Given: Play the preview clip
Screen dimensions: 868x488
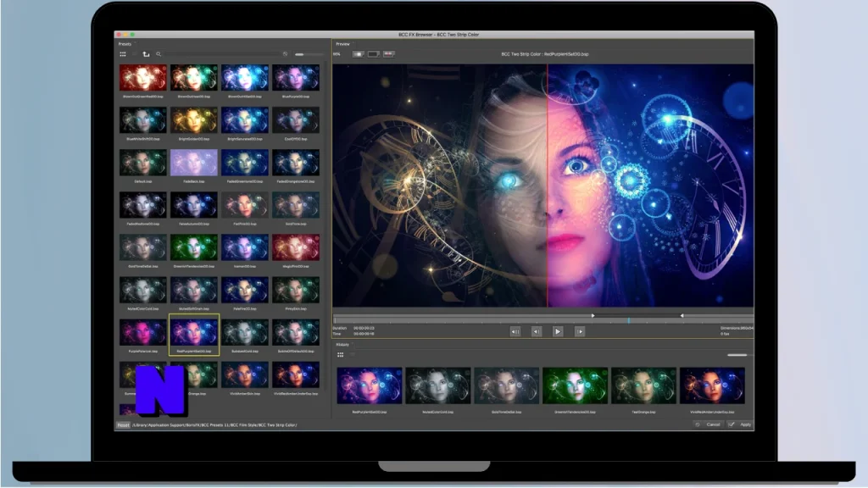Looking at the screenshot, I should pyautogui.click(x=558, y=331).
